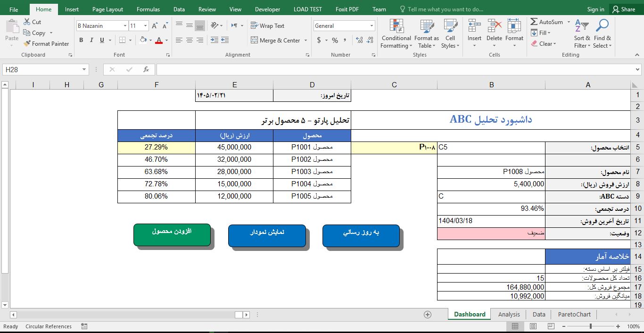Viewport: 644px width, 333px height.
Task: Click the Copy icon
Action: point(27,33)
